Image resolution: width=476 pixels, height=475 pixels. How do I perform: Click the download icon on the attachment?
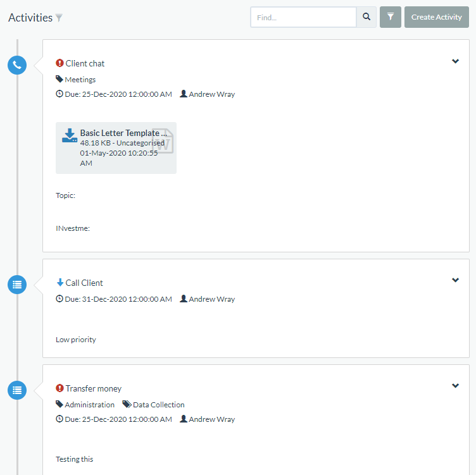click(69, 135)
